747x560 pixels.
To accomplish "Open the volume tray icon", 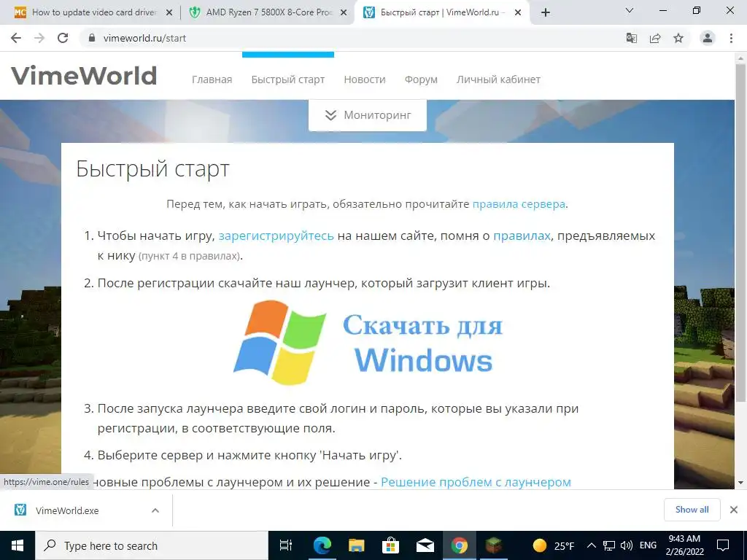I will pyautogui.click(x=627, y=545).
